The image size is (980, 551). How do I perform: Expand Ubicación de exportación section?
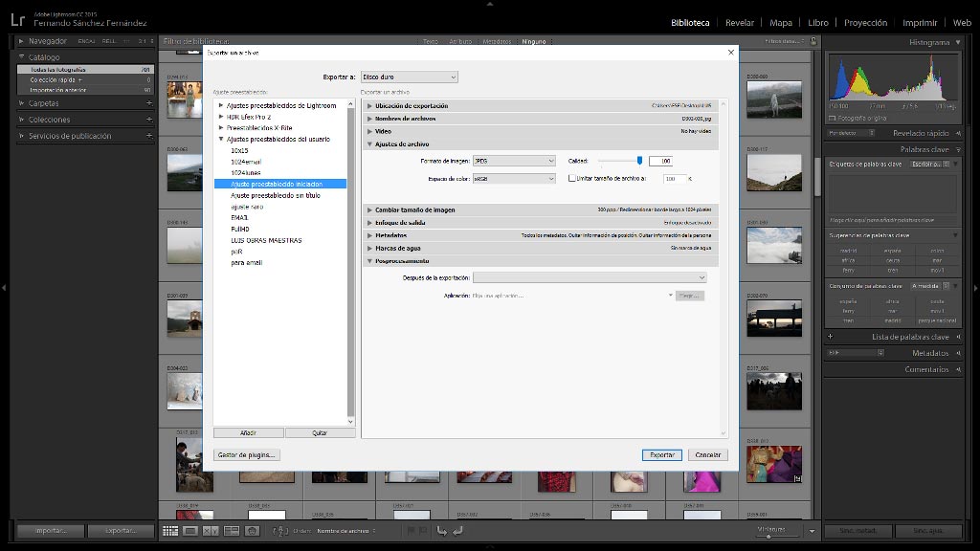(370, 106)
